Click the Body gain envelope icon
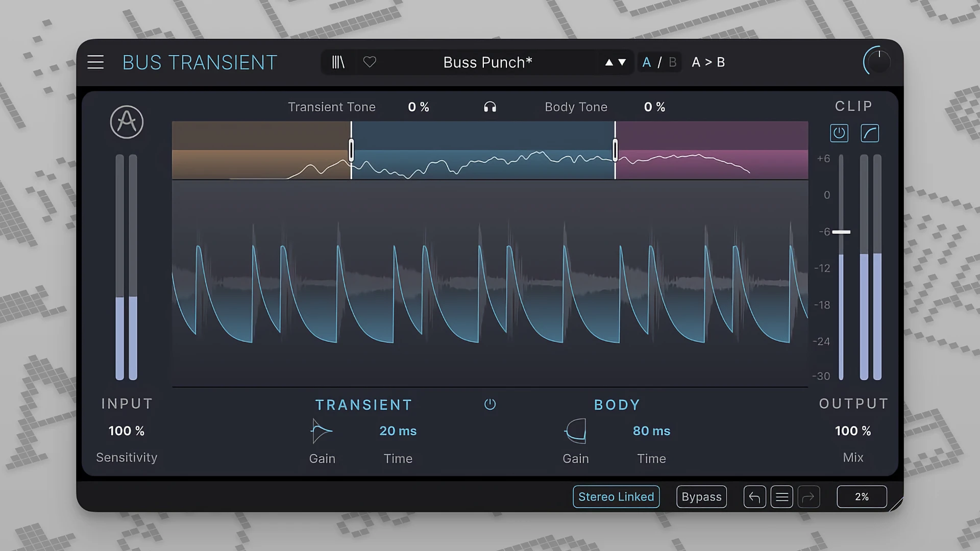 tap(575, 431)
